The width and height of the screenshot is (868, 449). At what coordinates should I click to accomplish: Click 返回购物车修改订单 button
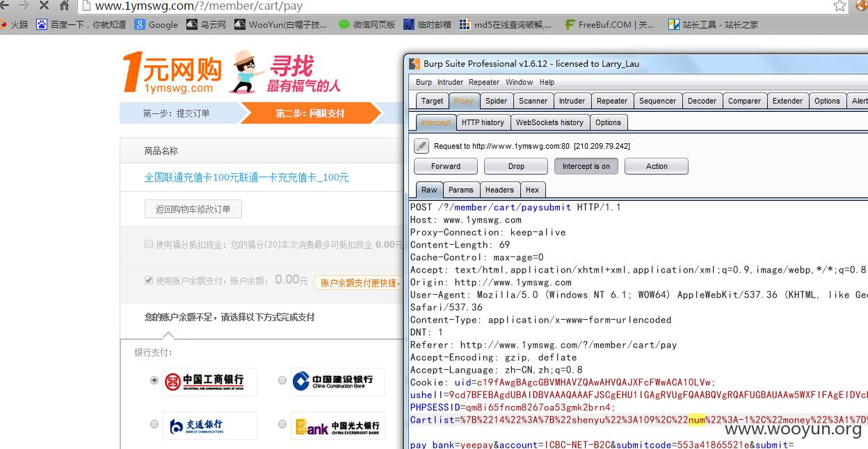193,209
